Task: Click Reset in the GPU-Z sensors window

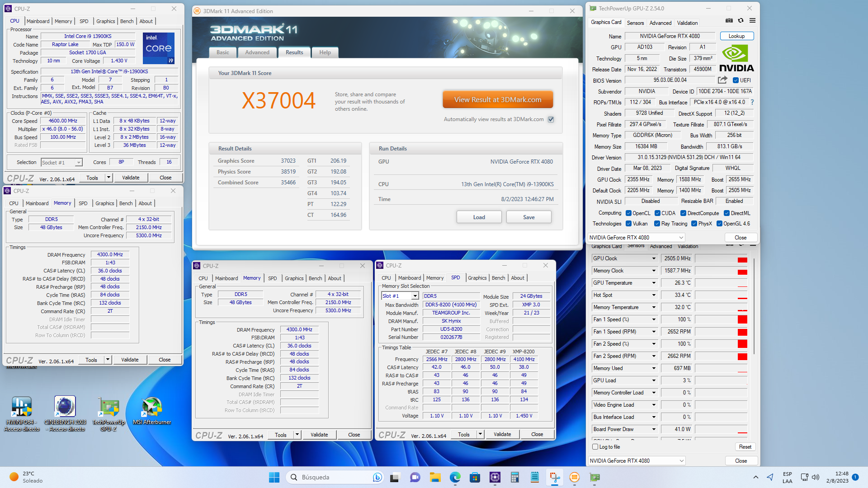Action: (745, 447)
